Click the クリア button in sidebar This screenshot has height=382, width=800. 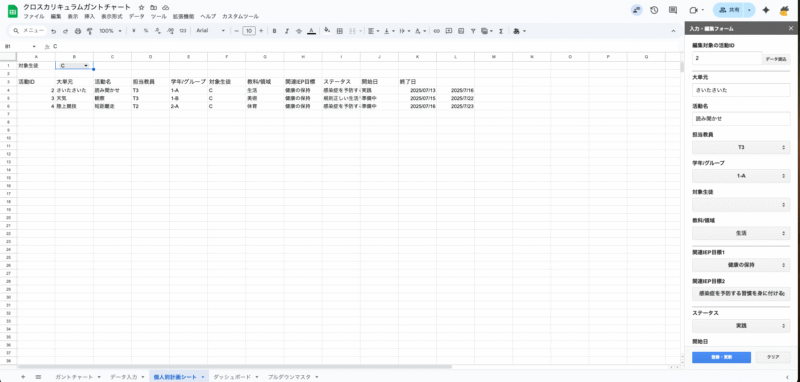(773, 357)
